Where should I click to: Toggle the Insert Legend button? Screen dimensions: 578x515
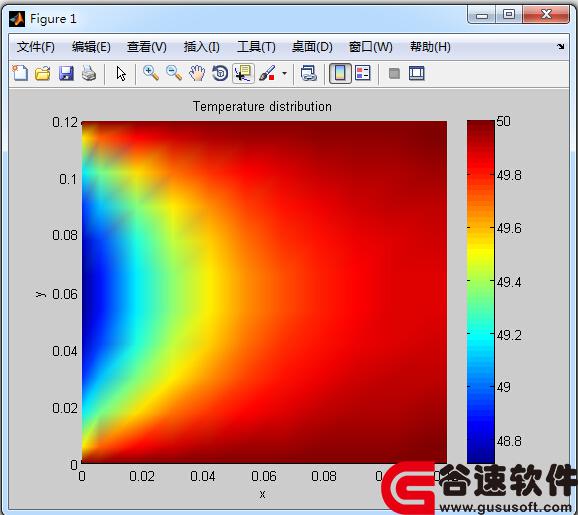(x=362, y=73)
